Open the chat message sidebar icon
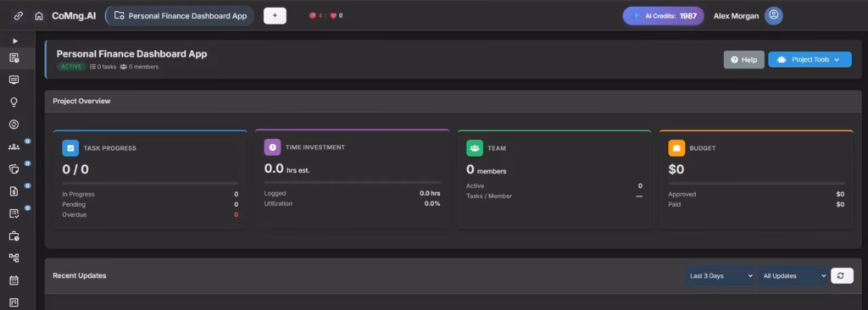This screenshot has height=310, width=868. pos(14,80)
